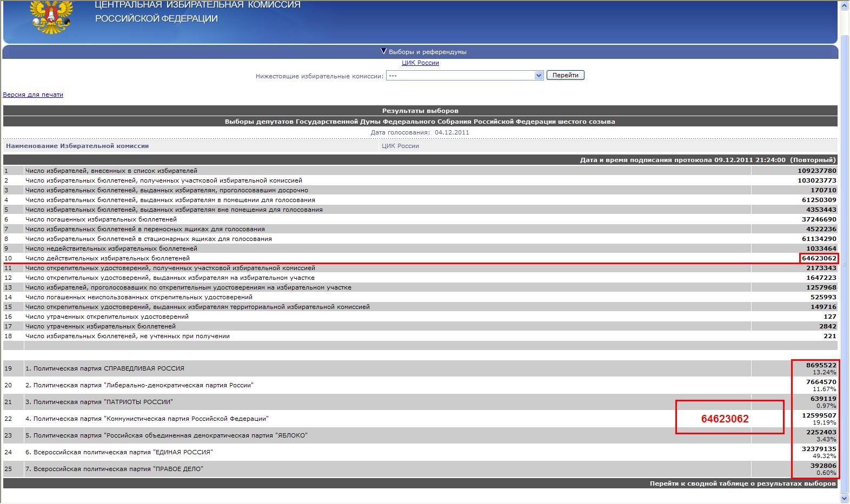The image size is (850, 504).
Task: Select the value 1647223 in row 12
Action: click(821, 278)
